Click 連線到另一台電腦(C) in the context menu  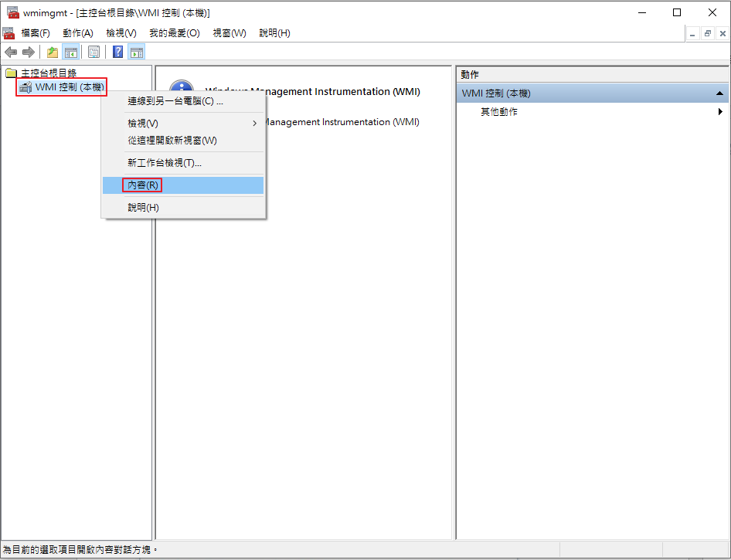click(175, 101)
